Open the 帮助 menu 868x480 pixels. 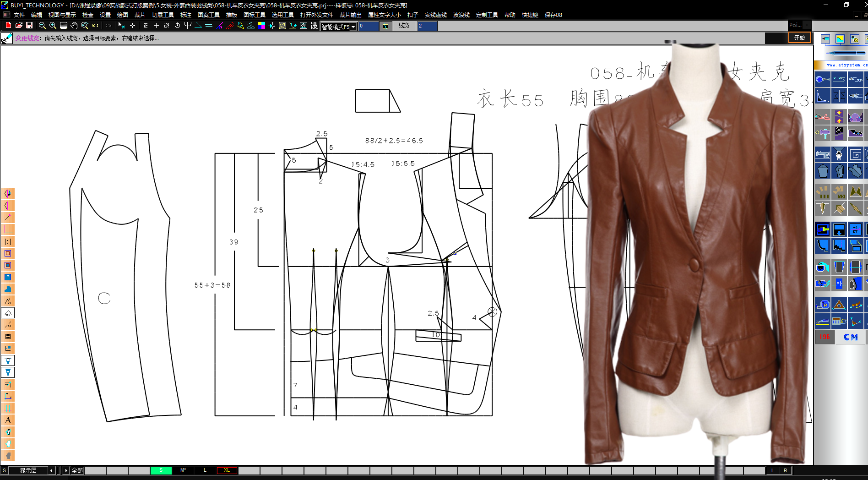tap(510, 15)
